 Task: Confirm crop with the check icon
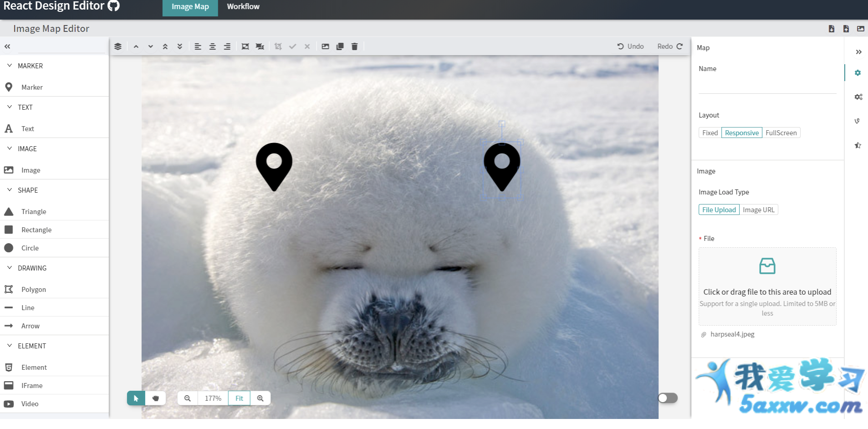292,46
